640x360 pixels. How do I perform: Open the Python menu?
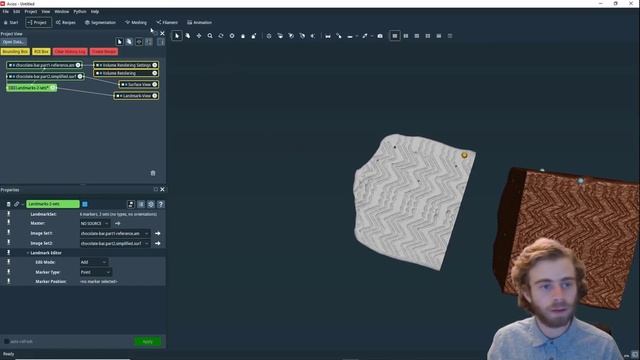(x=80, y=12)
